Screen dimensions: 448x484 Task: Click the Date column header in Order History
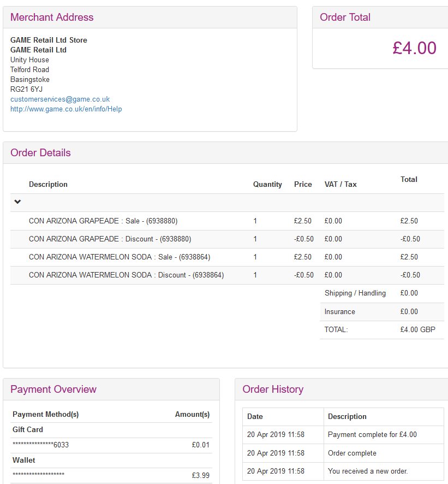(255, 416)
